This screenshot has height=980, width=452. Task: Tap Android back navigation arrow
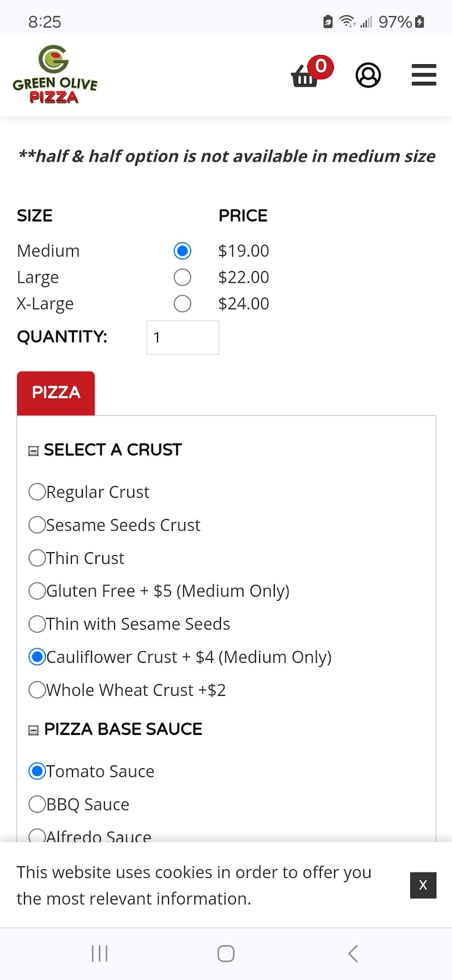click(353, 954)
